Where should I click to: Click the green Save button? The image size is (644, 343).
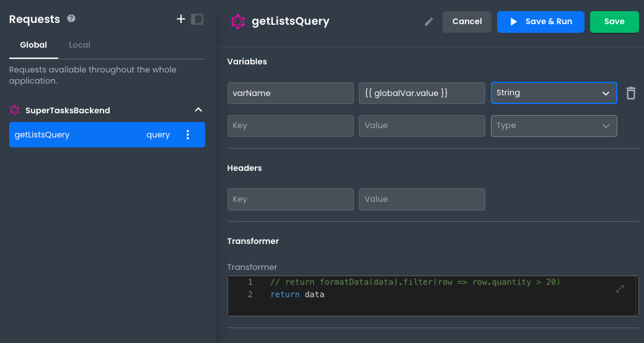[614, 22]
